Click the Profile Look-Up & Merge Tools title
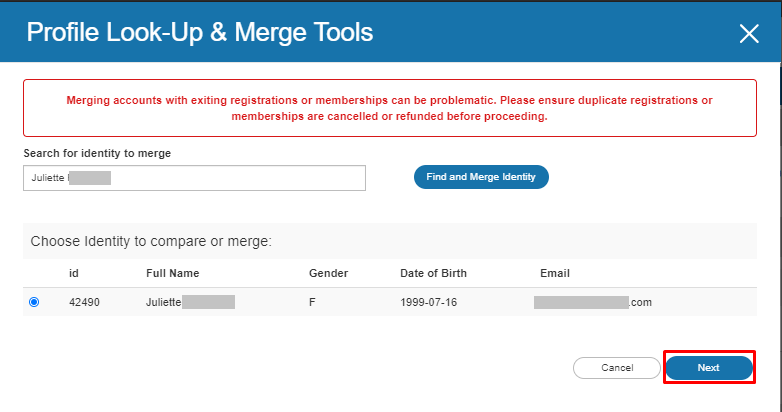Viewport: 782px width, 412px height. point(200,33)
